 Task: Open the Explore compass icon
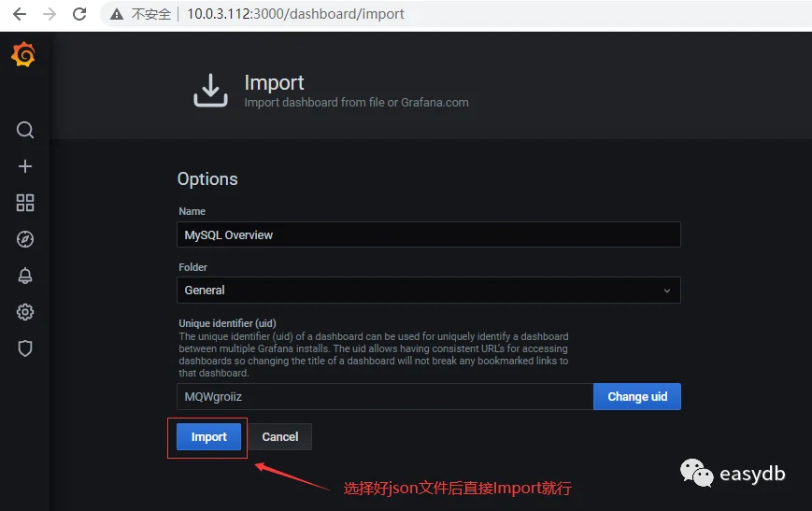coord(25,239)
